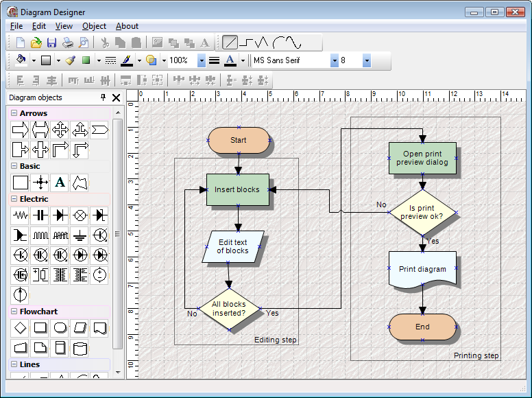The image size is (532, 398).
Task: Save the diagram with the floppy disk icon
Action: click(52, 43)
